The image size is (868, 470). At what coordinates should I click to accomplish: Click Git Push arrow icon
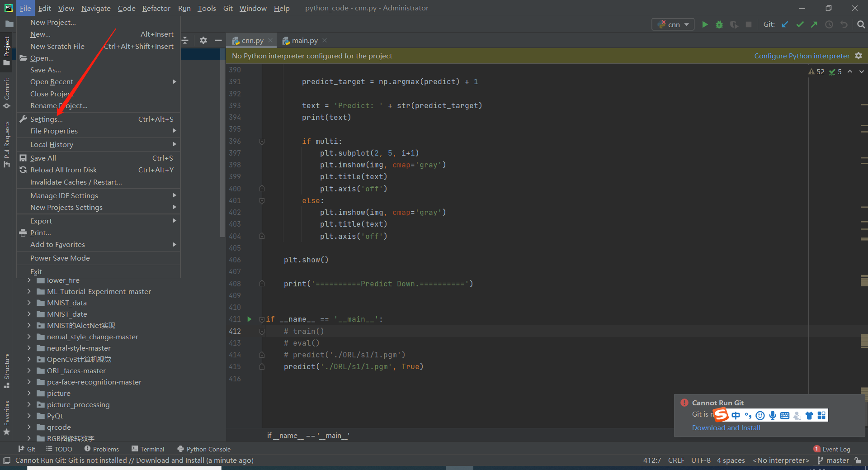pyautogui.click(x=814, y=24)
